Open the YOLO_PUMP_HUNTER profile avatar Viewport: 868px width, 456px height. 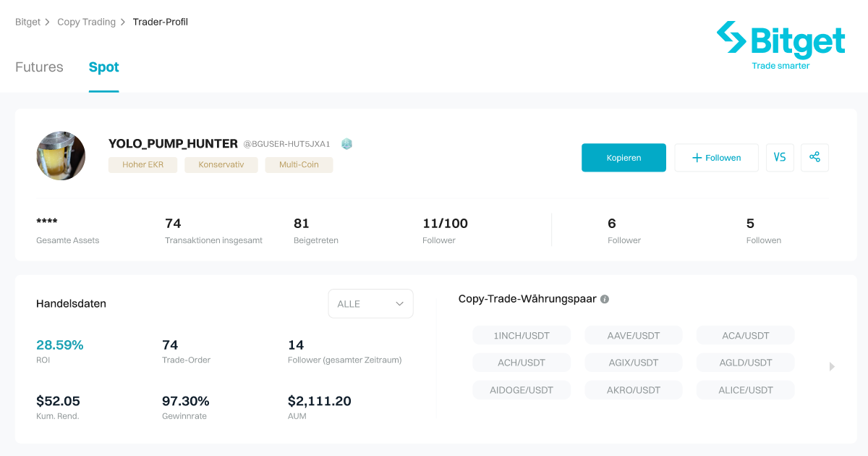pyautogui.click(x=61, y=156)
